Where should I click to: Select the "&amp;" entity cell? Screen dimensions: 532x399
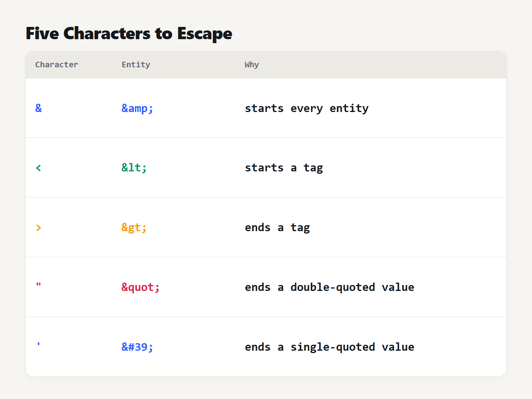(137, 108)
